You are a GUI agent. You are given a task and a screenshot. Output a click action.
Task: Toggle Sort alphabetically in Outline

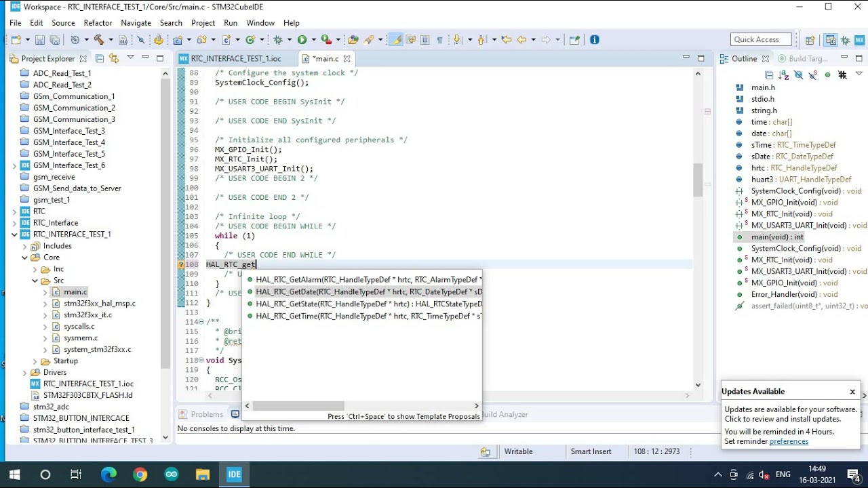783,75
